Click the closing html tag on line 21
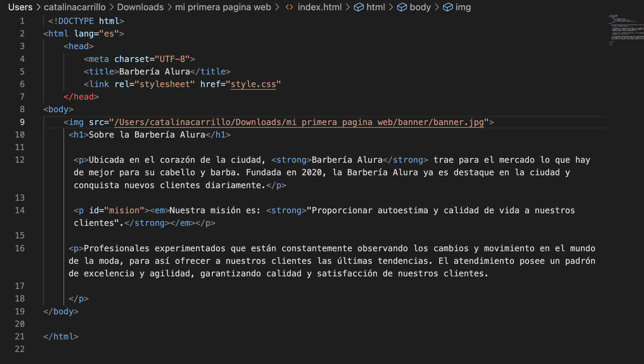This screenshot has height=364, width=644. pos(61,337)
